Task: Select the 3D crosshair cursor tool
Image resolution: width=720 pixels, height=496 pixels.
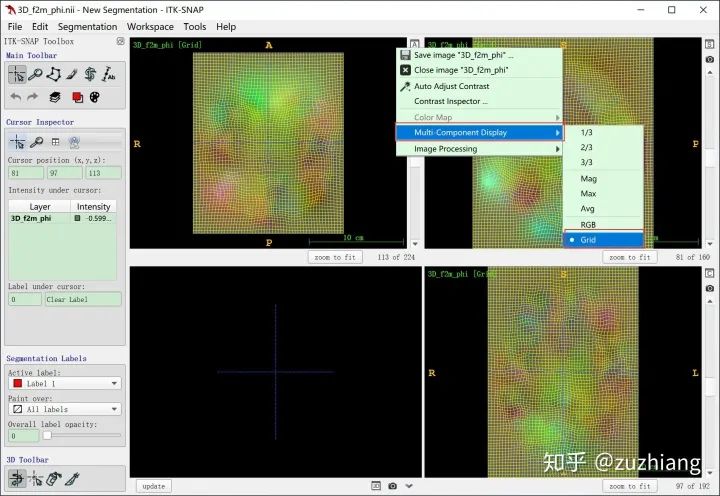Action: click(x=35, y=479)
